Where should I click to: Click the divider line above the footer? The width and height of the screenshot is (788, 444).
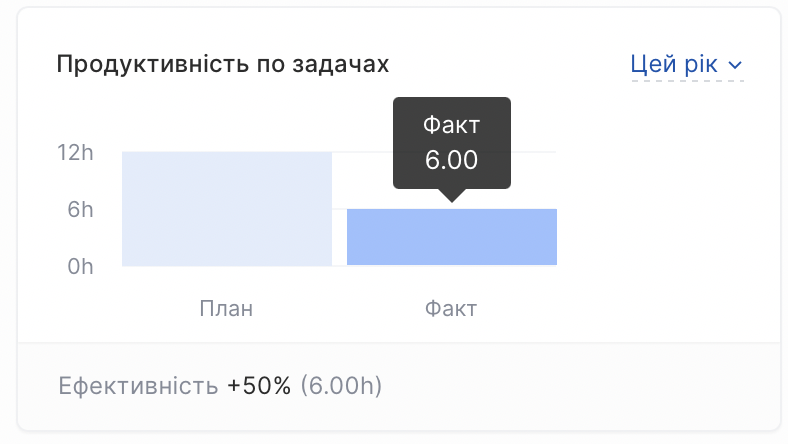coord(399,343)
